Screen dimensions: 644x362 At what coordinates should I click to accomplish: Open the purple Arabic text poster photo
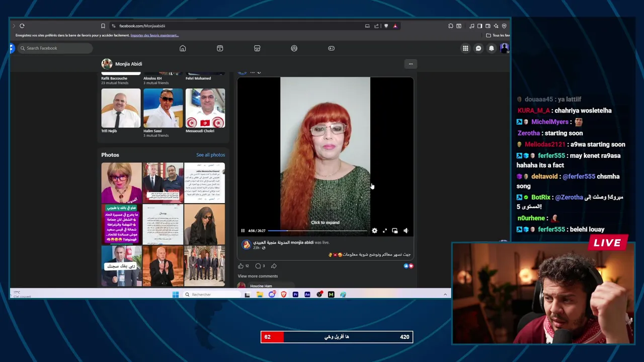pos(121,224)
